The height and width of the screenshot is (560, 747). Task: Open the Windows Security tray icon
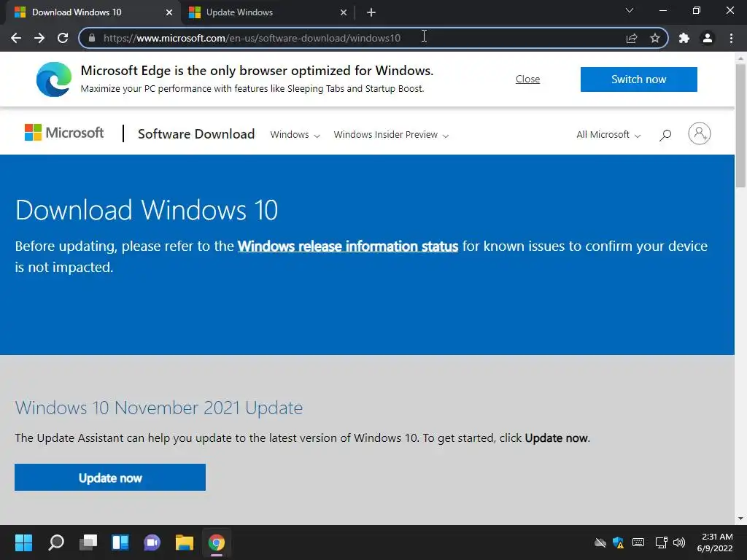point(619,542)
